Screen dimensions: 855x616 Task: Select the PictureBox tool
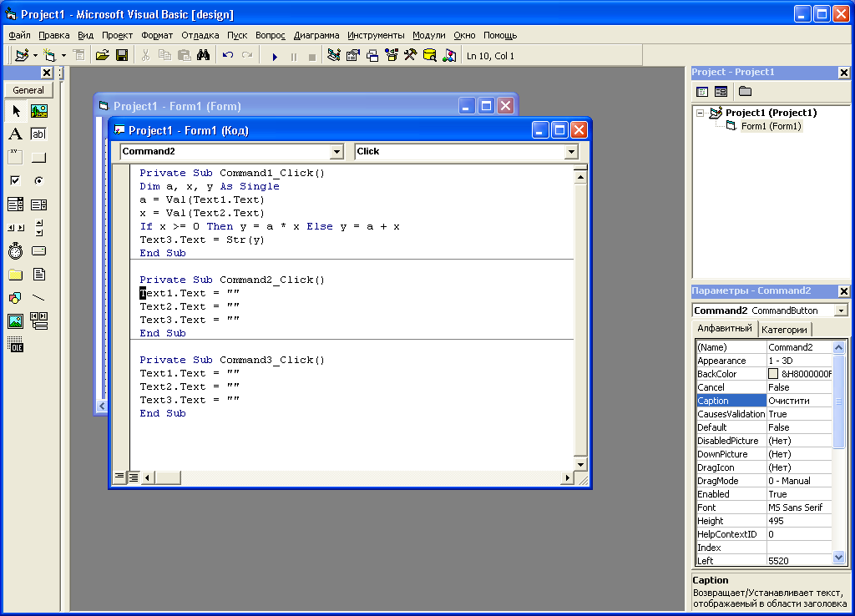tap(38, 111)
